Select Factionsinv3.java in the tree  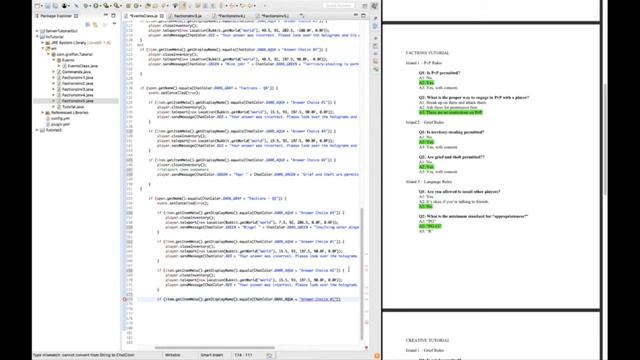tap(75, 89)
